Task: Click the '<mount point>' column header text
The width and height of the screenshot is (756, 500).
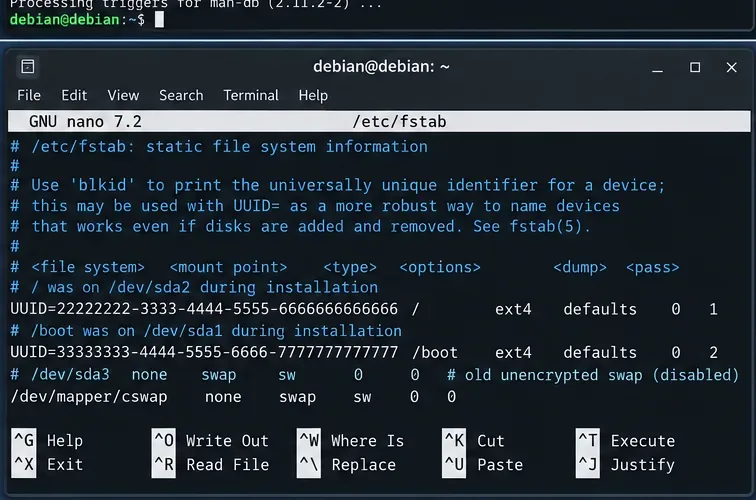Action: (228, 267)
